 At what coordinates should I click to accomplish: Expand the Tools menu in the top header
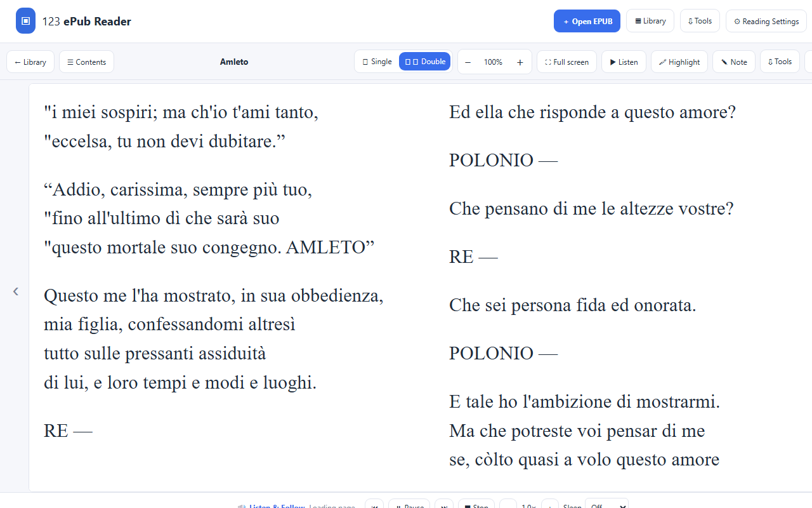click(x=700, y=21)
